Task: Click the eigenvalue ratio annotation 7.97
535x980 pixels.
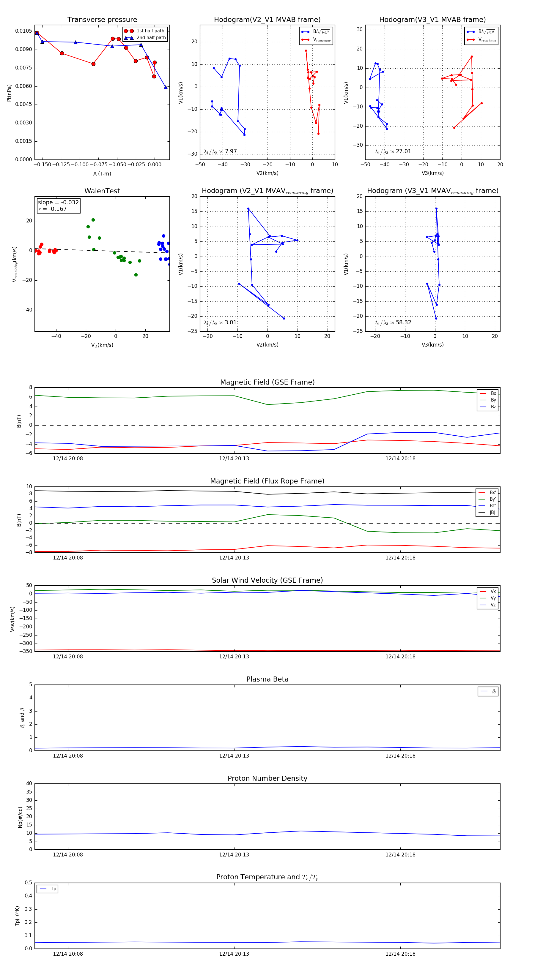Action: coord(221,151)
